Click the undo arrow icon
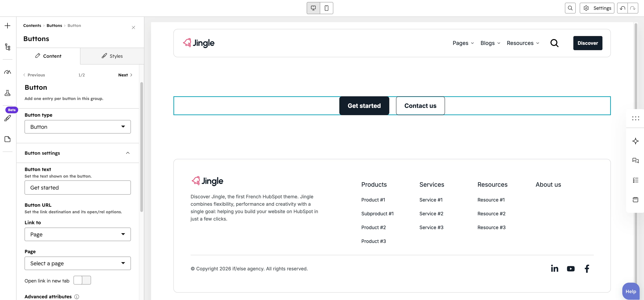This screenshot has width=644, height=300. [x=622, y=8]
